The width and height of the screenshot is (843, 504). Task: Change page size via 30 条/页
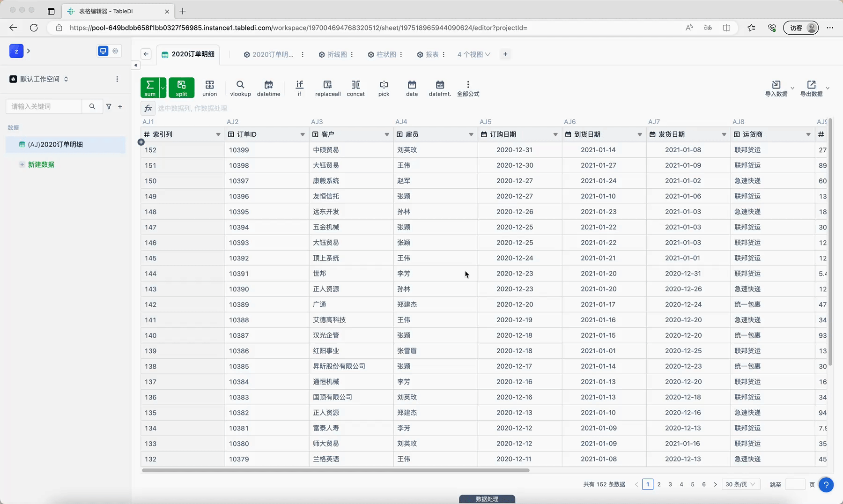click(x=740, y=484)
